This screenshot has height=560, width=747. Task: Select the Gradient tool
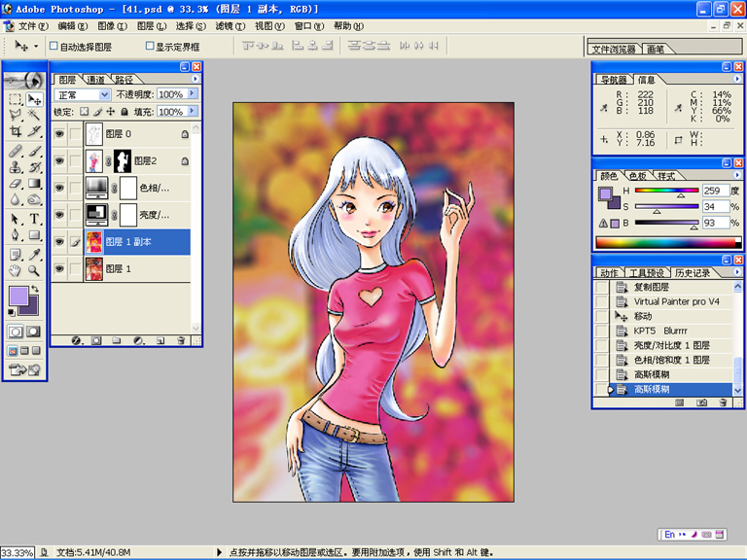point(33,184)
